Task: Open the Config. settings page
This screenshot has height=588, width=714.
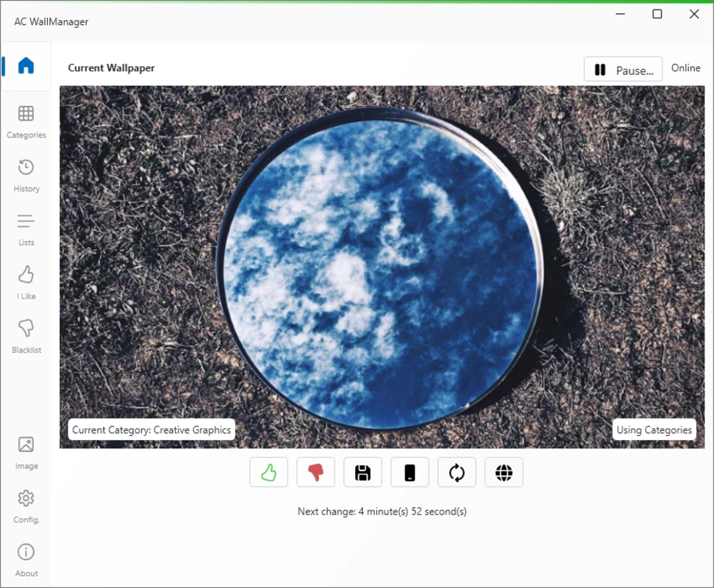Action: [26, 506]
